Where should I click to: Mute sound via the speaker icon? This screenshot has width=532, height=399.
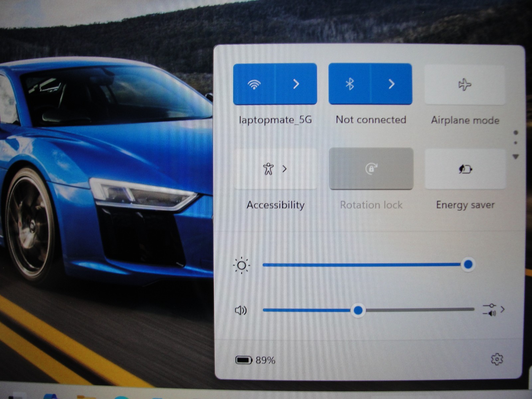point(241,310)
